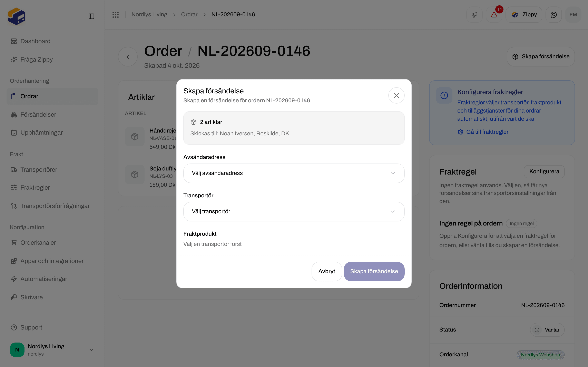Open the chat support icon
Screen dimensions: 588x367
click(553, 14)
